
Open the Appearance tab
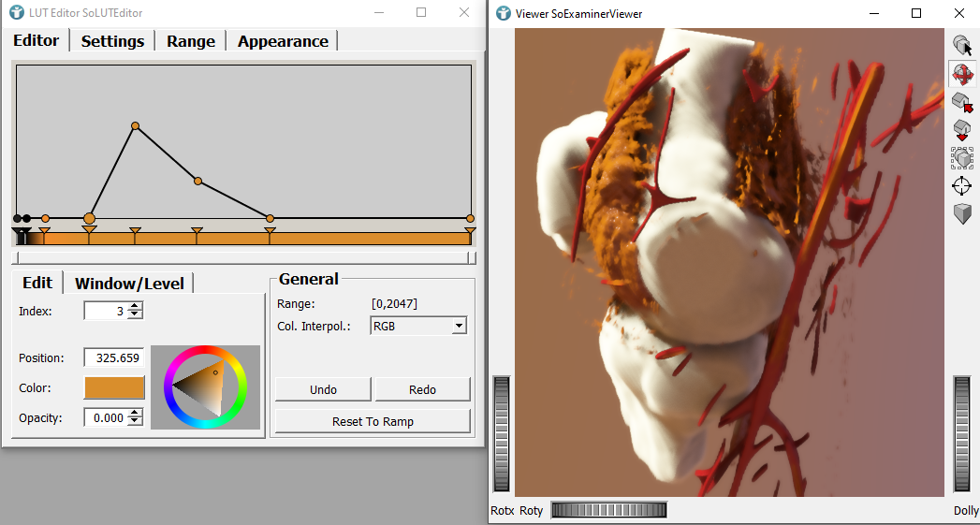(x=283, y=41)
